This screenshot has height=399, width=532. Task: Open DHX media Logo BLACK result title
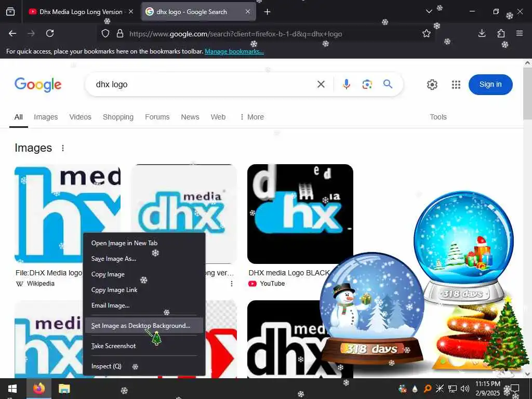click(x=289, y=273)
